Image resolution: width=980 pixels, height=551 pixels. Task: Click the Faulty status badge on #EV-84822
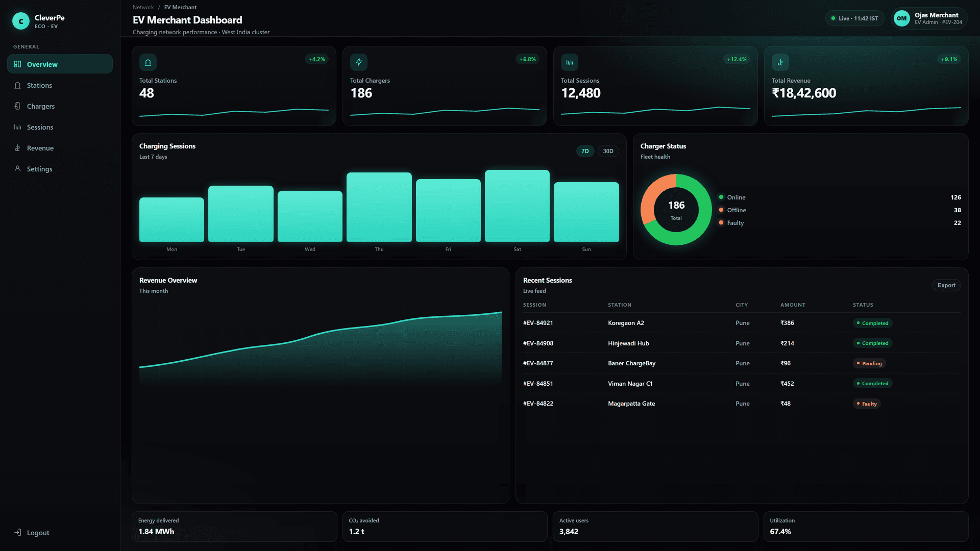[867, 404]
